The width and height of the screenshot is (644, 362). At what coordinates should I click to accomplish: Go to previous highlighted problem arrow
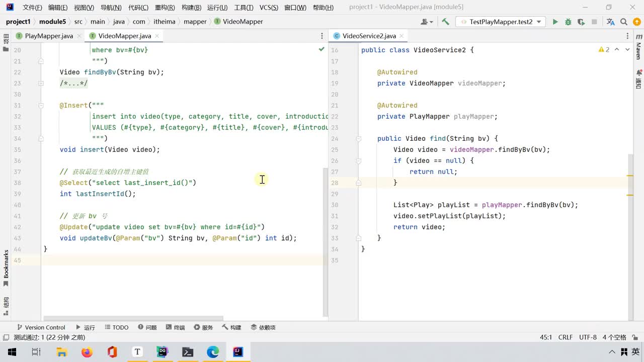[x=617, y=49]
